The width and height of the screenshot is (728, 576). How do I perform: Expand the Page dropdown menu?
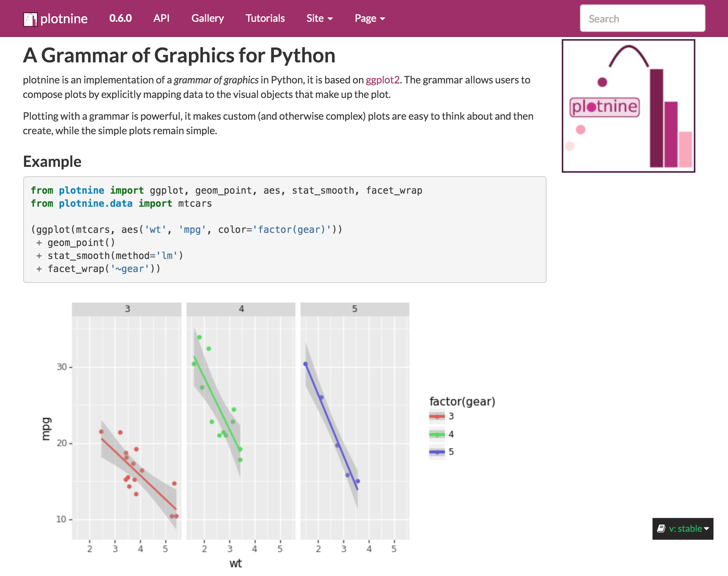369,18
